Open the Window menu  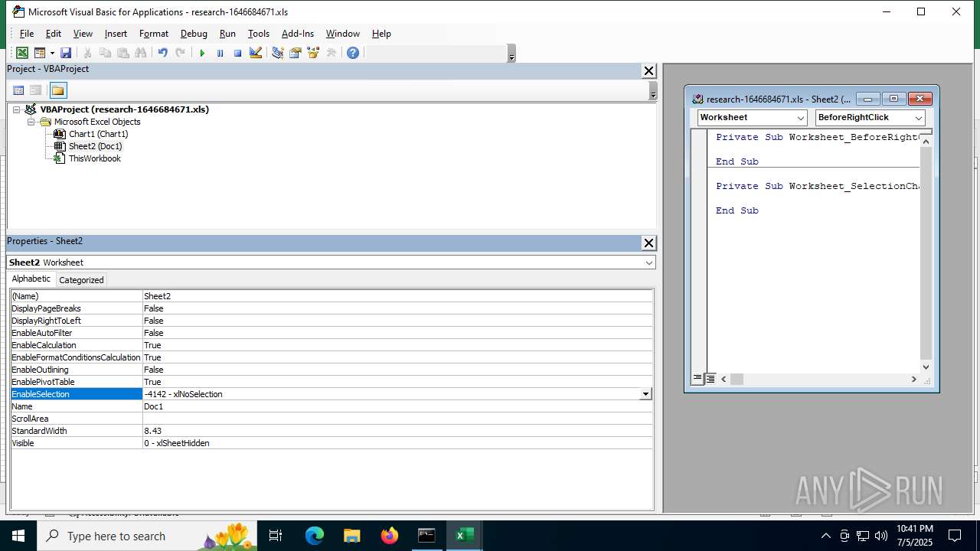tap(343, 34)
